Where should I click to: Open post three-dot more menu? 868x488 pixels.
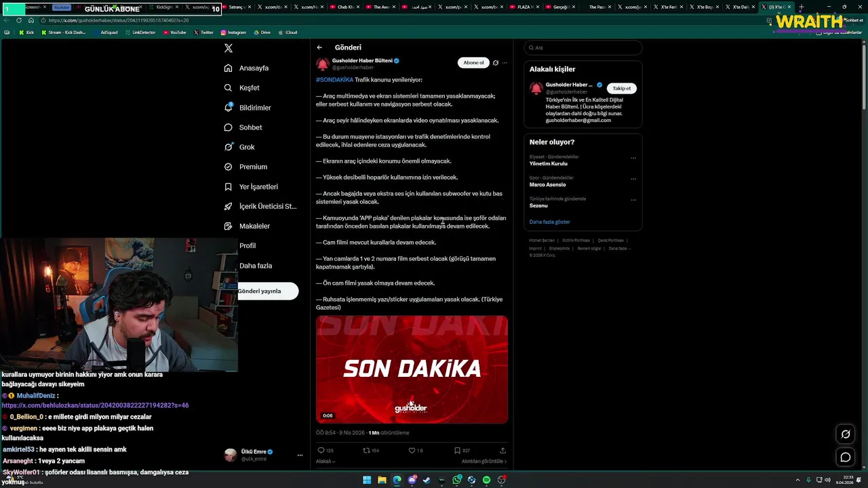pos(505,62)
